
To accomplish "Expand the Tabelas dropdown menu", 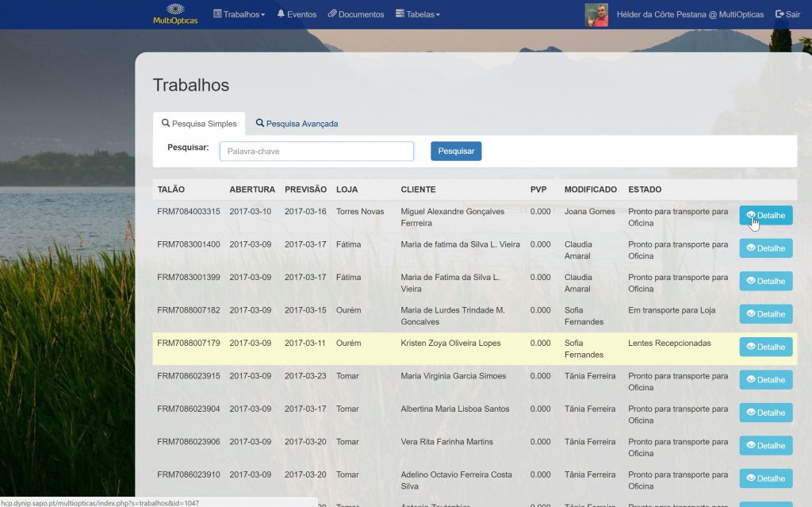I will [x=417, y=14].
